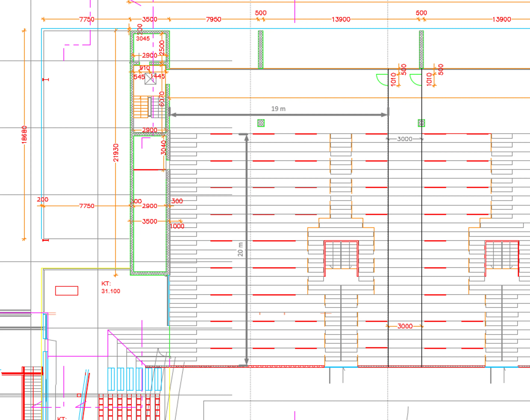Select the 545 dimension text
530x420 pixels.
(139, 77)
